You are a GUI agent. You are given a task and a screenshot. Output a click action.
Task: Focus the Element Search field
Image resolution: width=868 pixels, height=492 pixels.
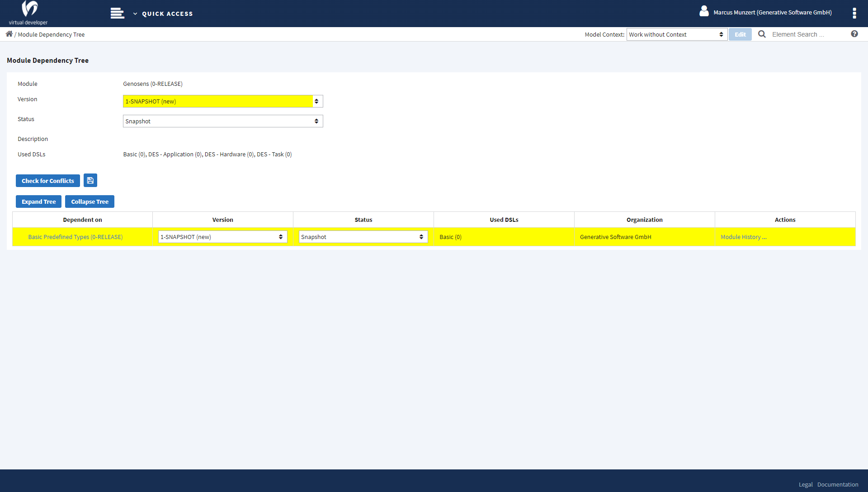pyautogui.click(x=808, y=34)
